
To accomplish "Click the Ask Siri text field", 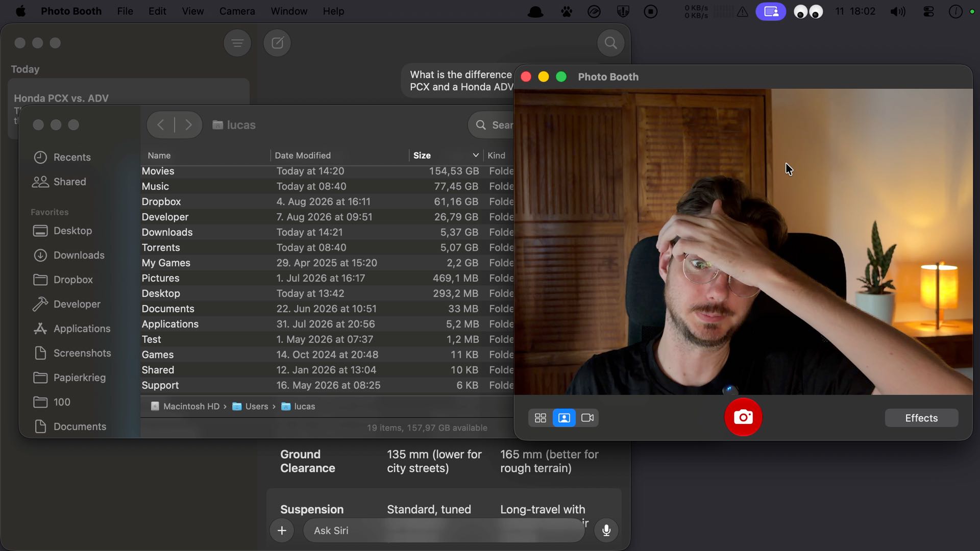I will (444, 531).
